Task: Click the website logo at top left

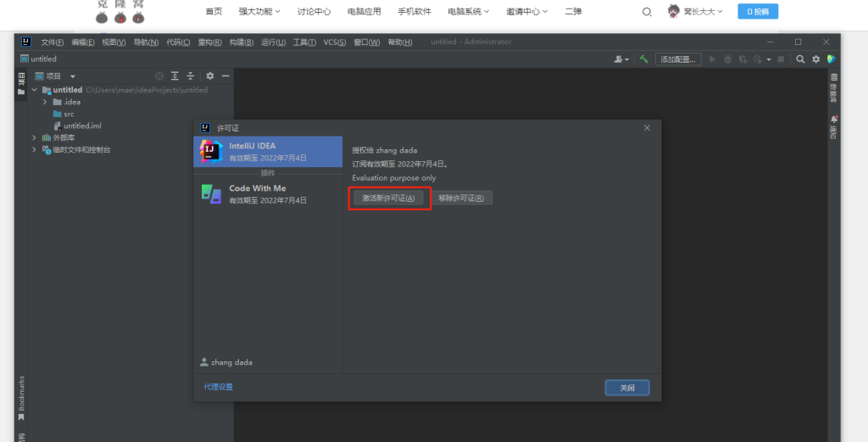Action: pos(120,11)
